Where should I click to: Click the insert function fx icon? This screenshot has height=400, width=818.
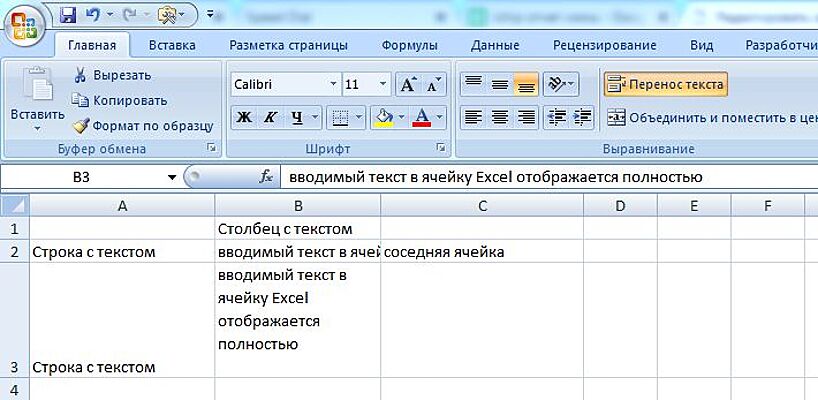(266, 177)
